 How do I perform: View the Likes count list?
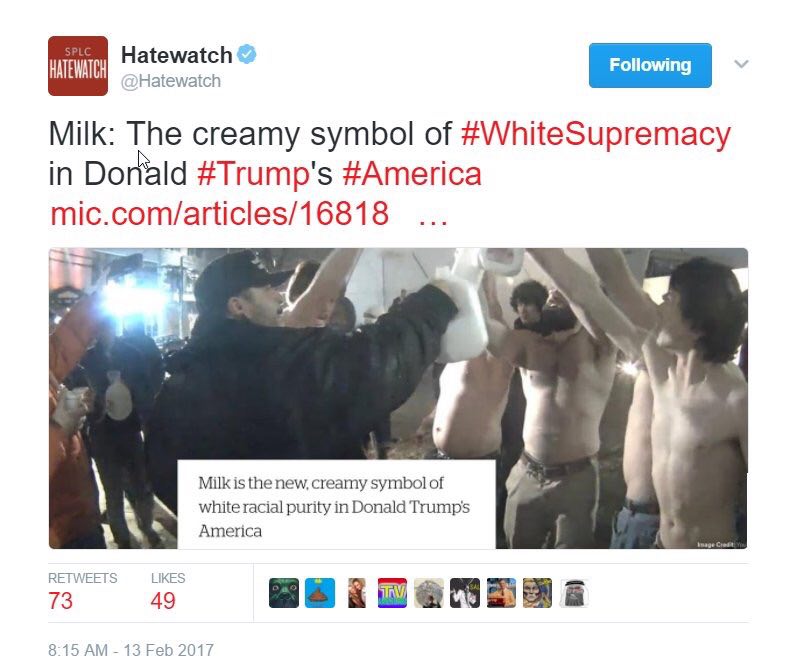(168, 592)
